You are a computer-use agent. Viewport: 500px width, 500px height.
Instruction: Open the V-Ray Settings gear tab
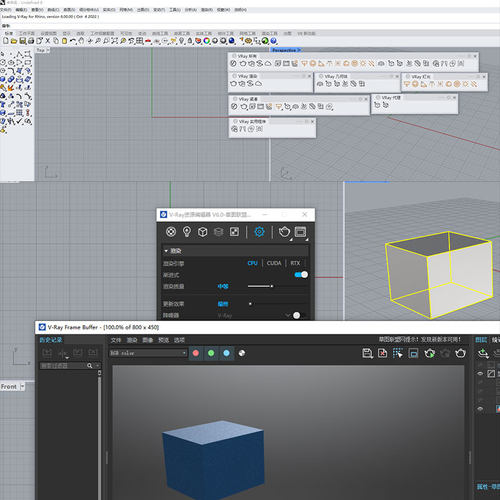click(259, 232)
